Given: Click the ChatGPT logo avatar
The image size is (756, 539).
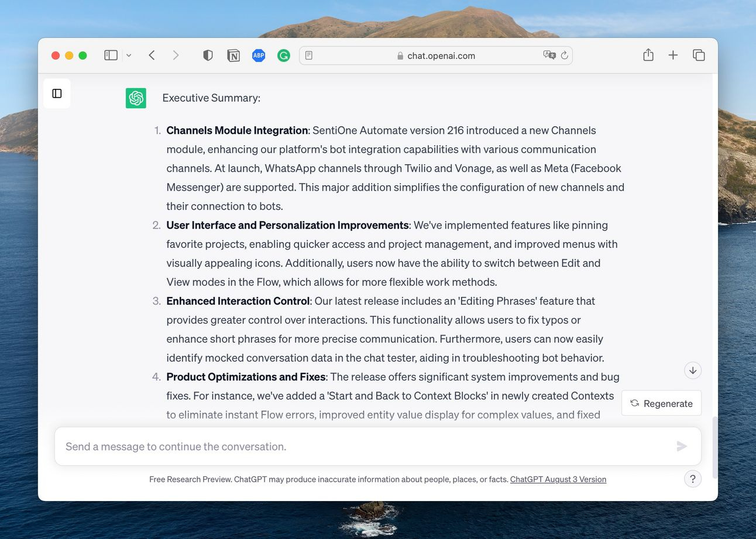Looking at the screenshot, I should pos(136,98).
